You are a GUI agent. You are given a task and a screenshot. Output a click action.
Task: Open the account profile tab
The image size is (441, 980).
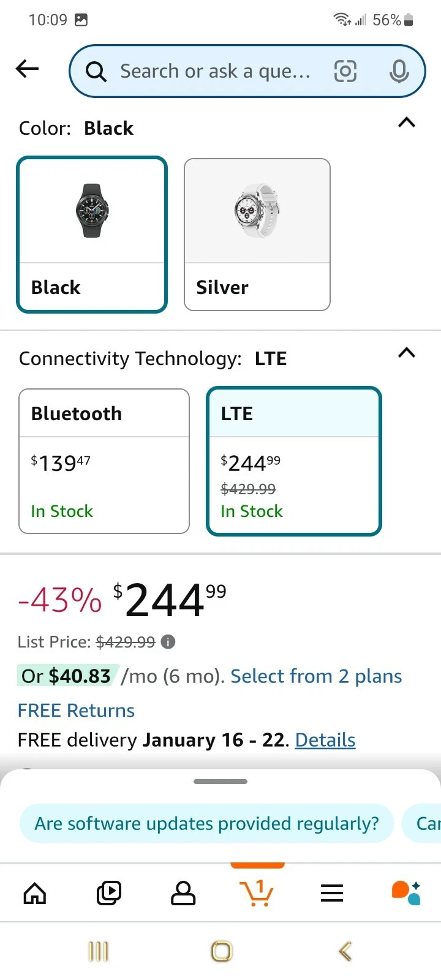click(x=183, y=893)
